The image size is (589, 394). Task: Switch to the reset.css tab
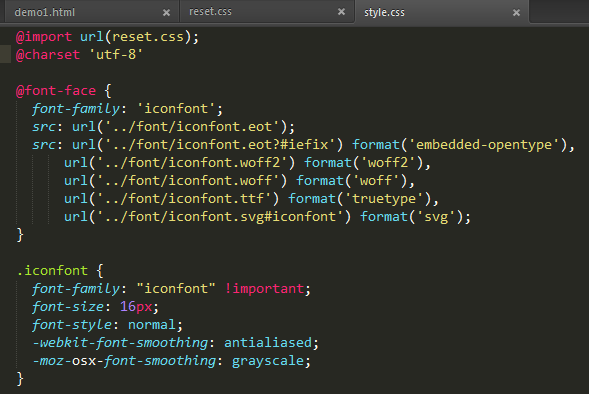pyautogui.click(x=267, y=12)
